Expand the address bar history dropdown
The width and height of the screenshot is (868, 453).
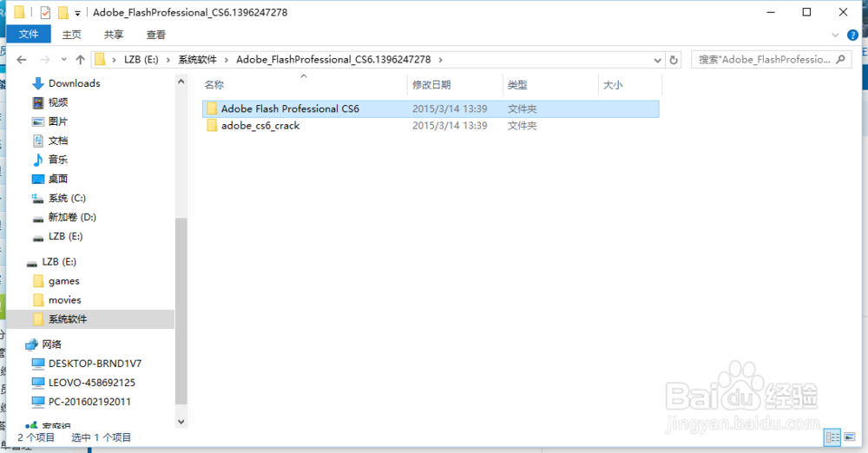657,60
